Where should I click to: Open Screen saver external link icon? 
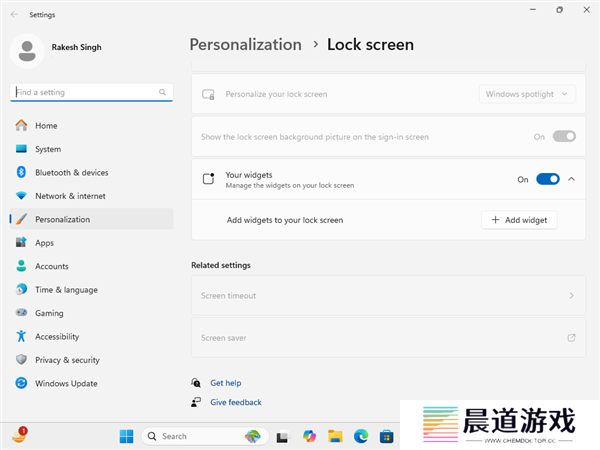(571, 338)
